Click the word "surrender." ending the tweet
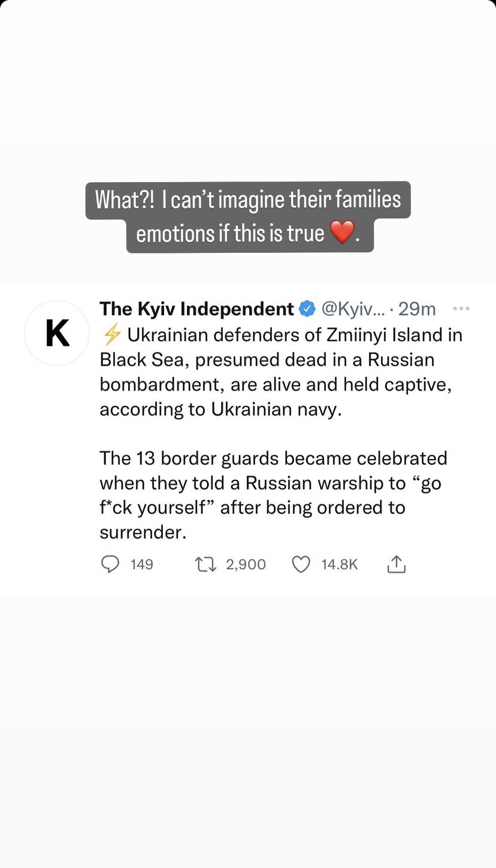The height and width of the screenshot is (868, 496). click(x=143, y=532)
